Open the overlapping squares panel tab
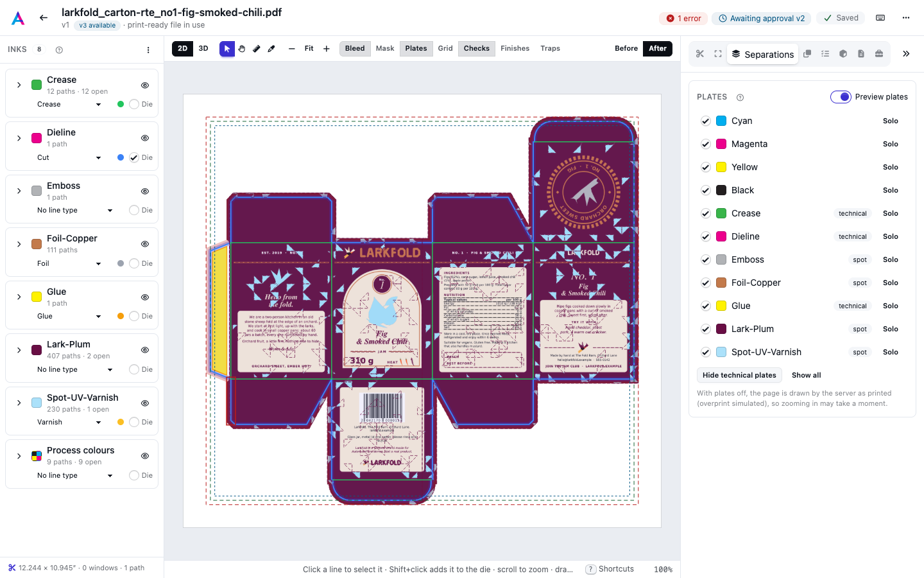Screen dimensions: 924x578 [x=807, y=54]
